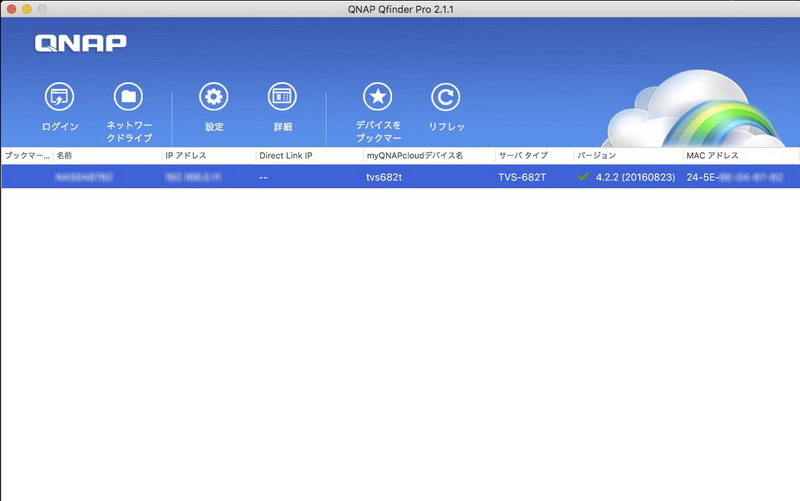Sort by the 名前 column header
The image size is (800, 501).
pyautogui.click(x=108, y=156)
